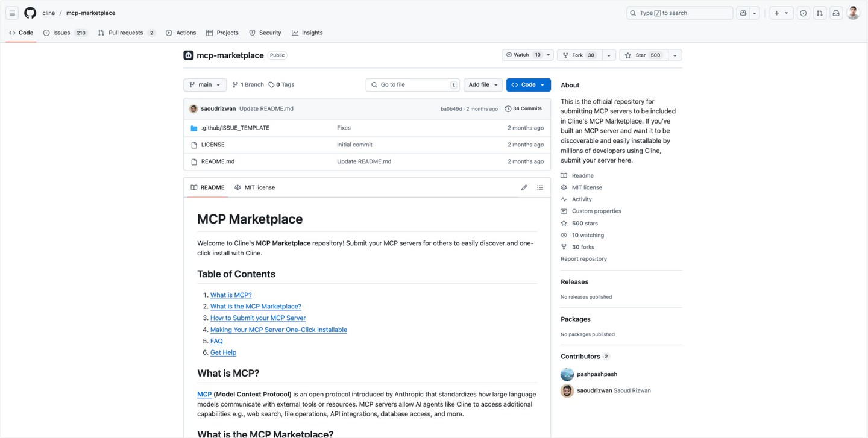868x438 pixels.
Task: Open the Actions tab
Action: point(181,33)
